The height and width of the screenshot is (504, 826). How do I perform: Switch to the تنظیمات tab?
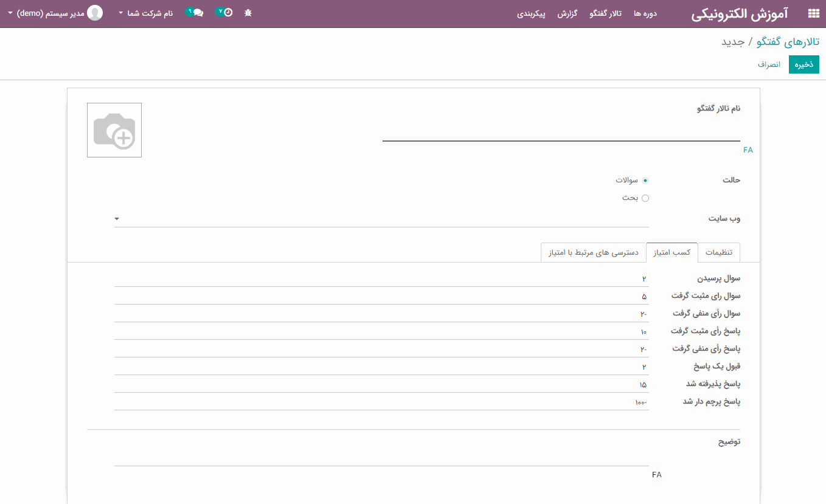coord(719,252)
